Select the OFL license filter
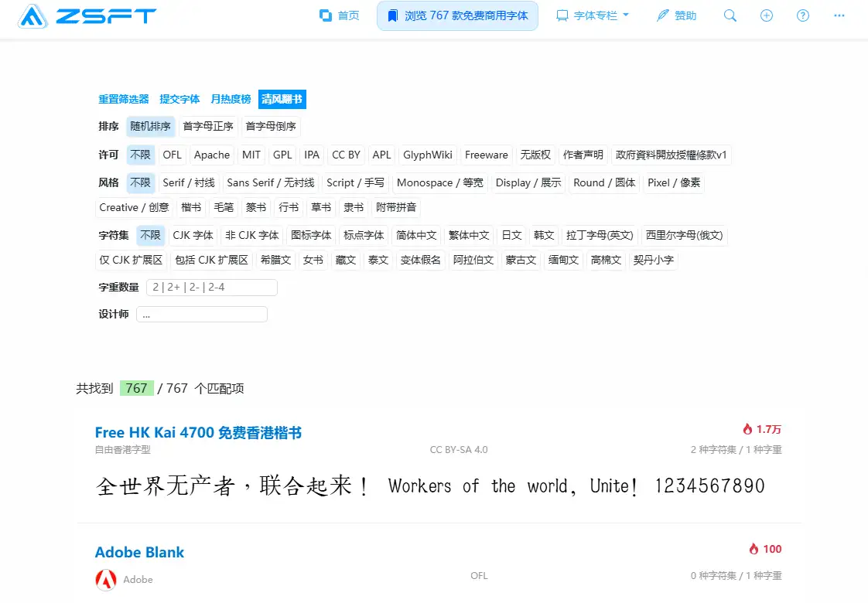 point(172,155)
